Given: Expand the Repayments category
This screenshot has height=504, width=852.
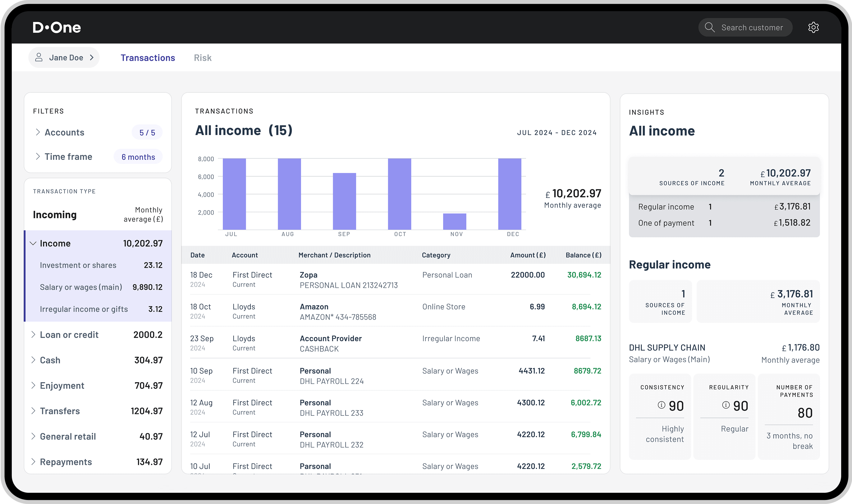Looking at the screenshot, I should (33, 461).
